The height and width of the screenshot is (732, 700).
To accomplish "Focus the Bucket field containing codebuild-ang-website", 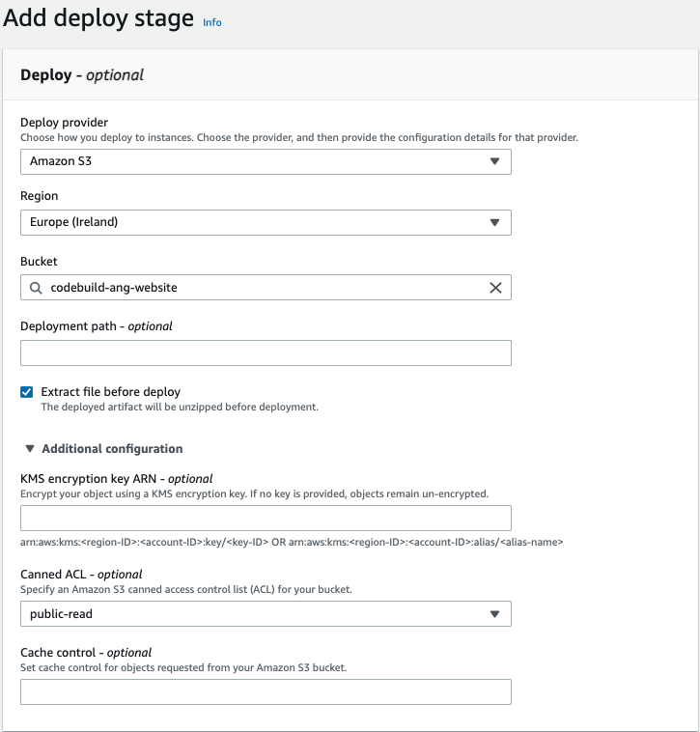I will [261, 288].
